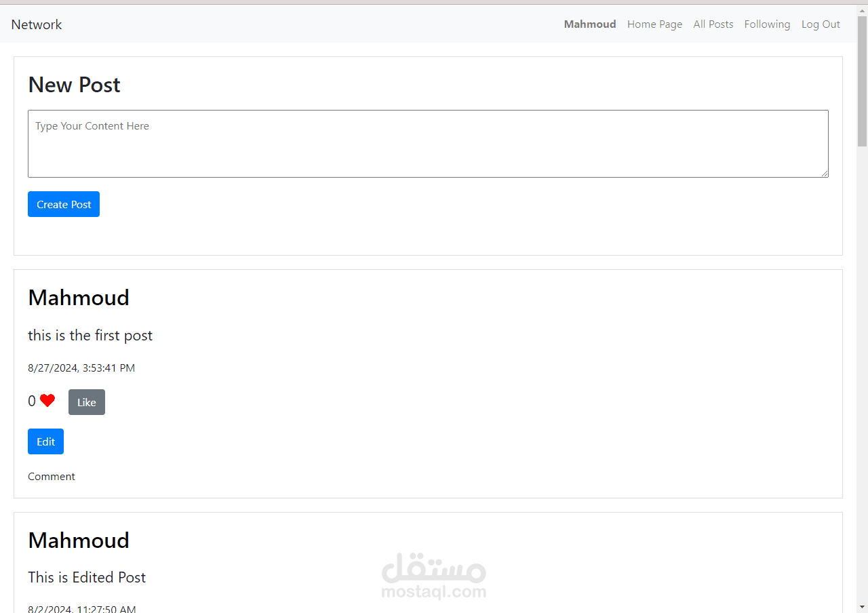This screenshot has height=613, width=868.
Task: Open author Mahmoud on the Edited Post
Action: pyautogui.click(x=79, y=540)
